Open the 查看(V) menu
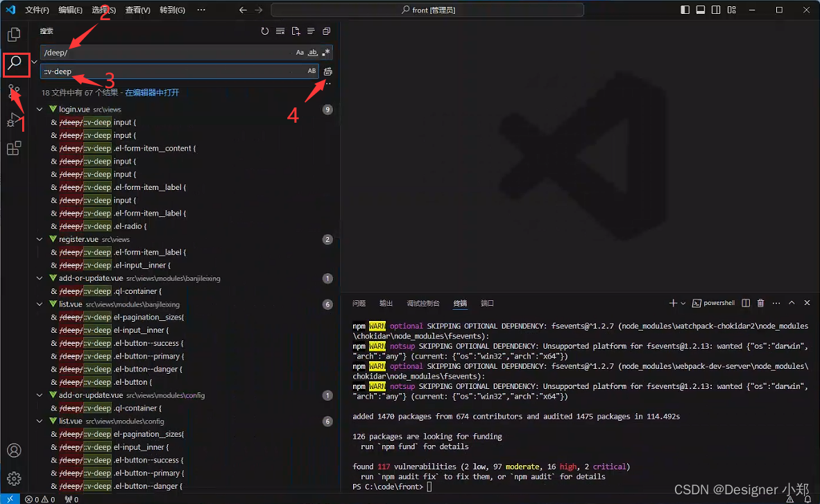 137,10
